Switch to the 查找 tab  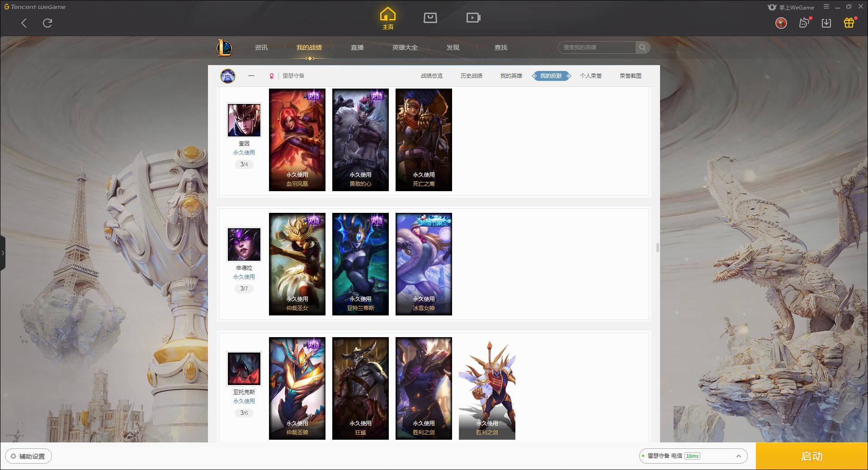501,47
